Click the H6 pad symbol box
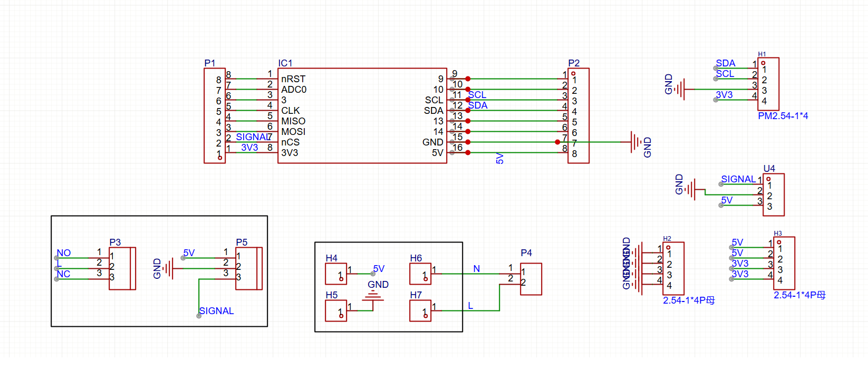868x389 pixels. point(420,274)
